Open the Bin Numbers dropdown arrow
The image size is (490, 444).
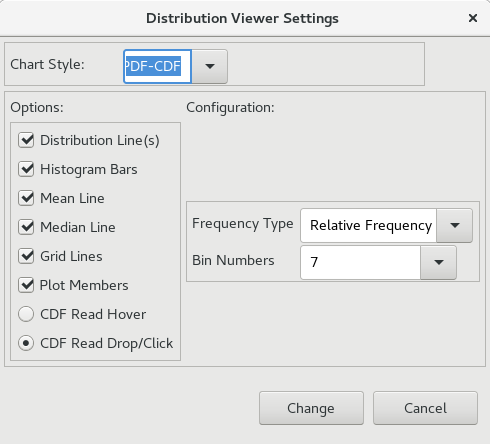click(x=439, y=263)
